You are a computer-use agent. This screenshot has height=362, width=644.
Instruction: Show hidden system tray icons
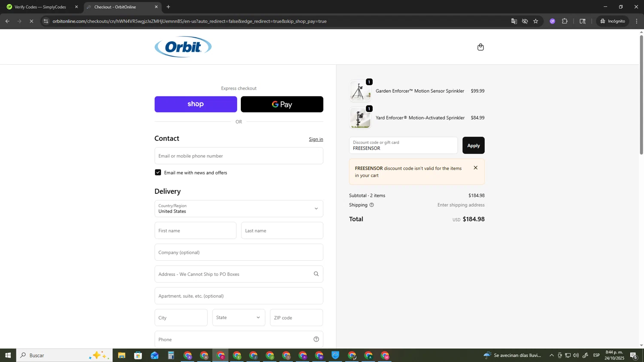tap(552, 355)
